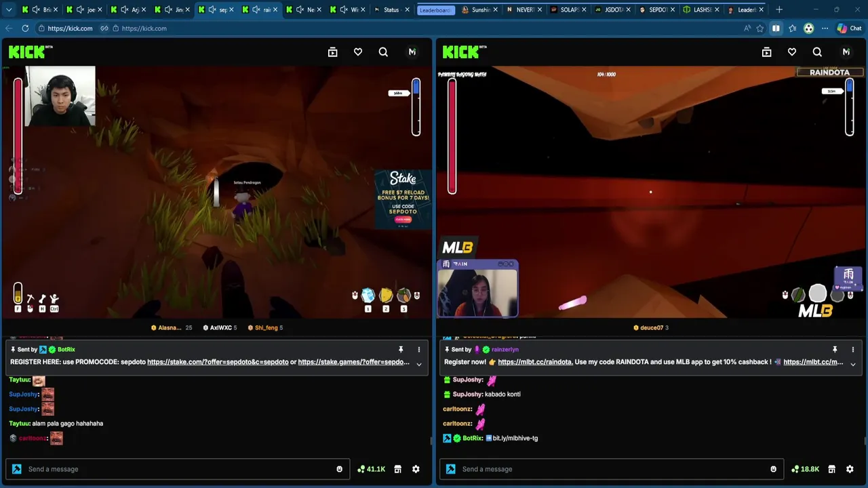Expand the left pinned message chevron
The height and width of the screenshot is (488, 868).
point(418,364)
